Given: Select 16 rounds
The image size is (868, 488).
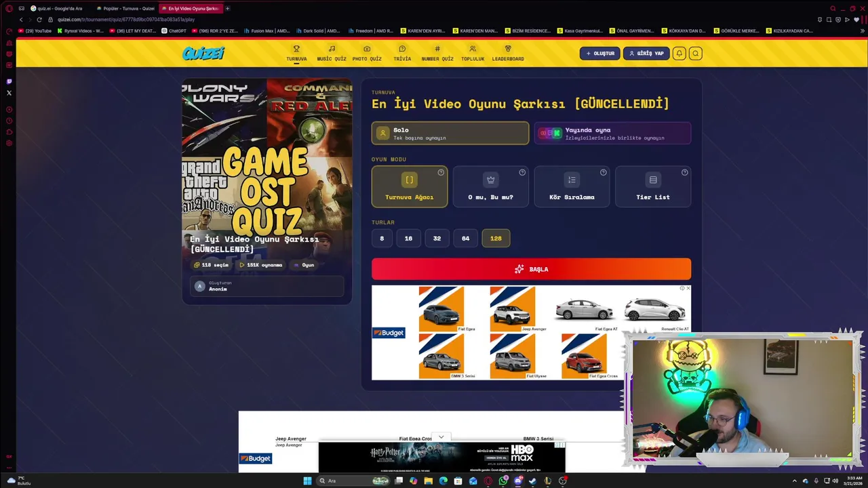Looking at the screenshot, I should pos(408,238).
